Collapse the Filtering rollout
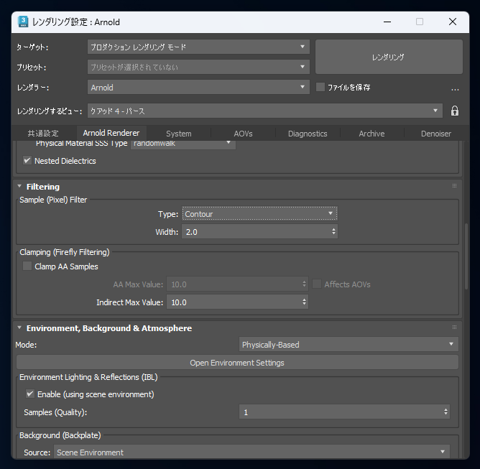Image resolution: width=480 pixels, height=469 pixels. click(20, 186)
